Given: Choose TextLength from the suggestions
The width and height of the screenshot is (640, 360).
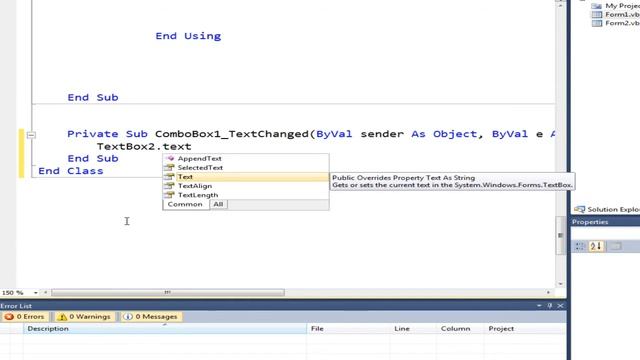Looking at the screenshot, I should [198, 195].
